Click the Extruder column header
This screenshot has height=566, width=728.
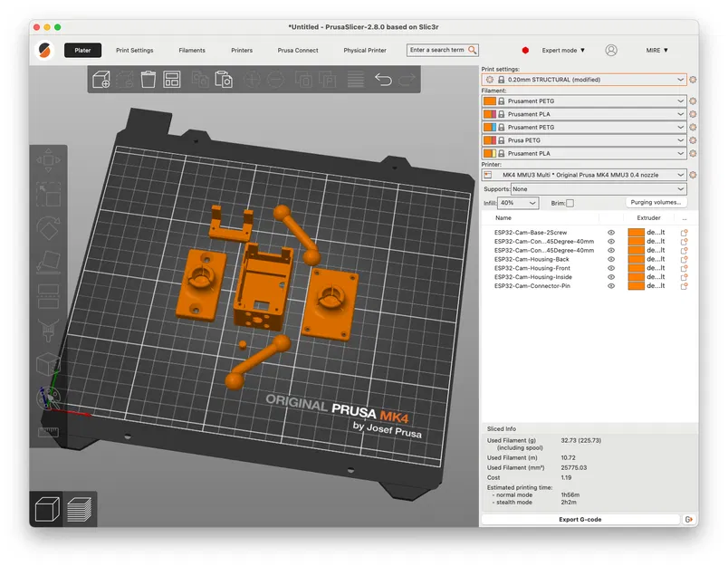click(648, 217)
